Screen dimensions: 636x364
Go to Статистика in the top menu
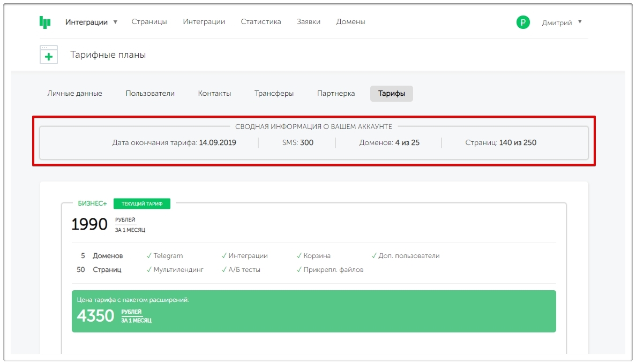(x=261, y=22)
